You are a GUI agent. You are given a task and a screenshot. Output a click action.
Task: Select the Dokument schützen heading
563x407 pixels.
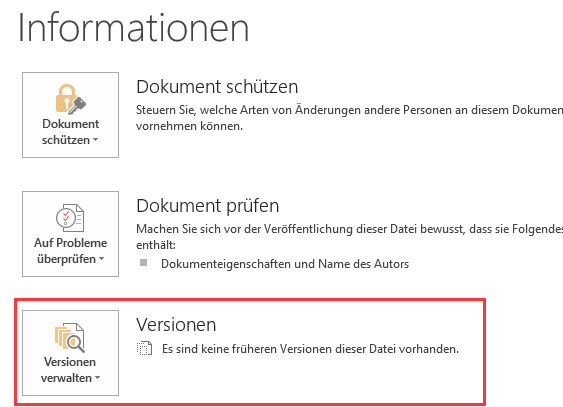217,87
